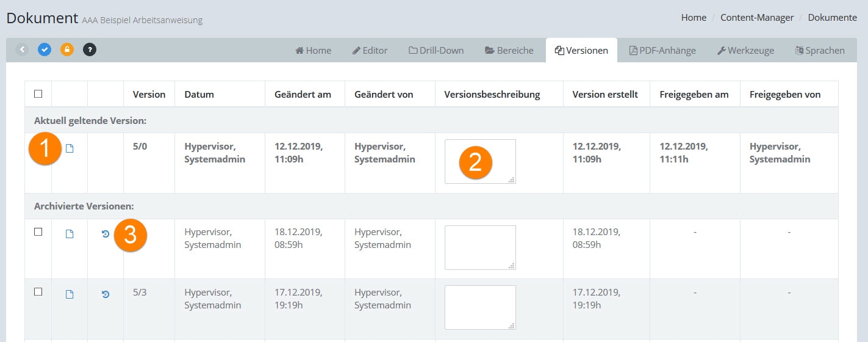The width and height of the screenshot is (868, 342).
Task: Click the blue checkmark circle icon
Action: tap(45, 49)
